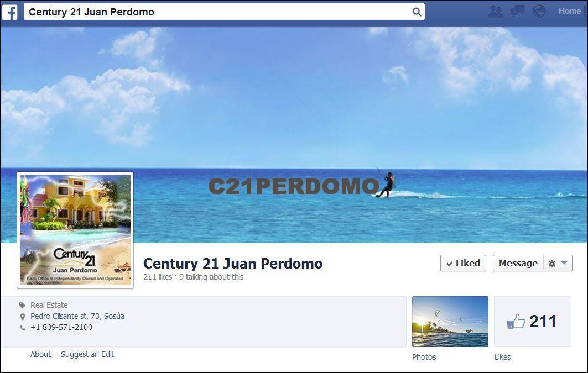Send a message via Message button
This screenshot has height=373, width=588.
(518, 263)
